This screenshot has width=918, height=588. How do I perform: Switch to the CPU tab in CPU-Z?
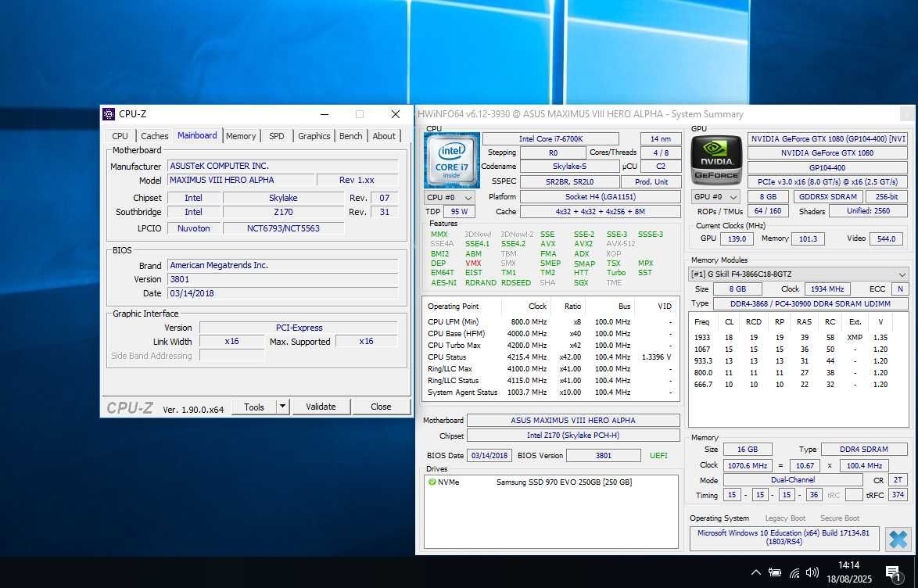point(120,136)
